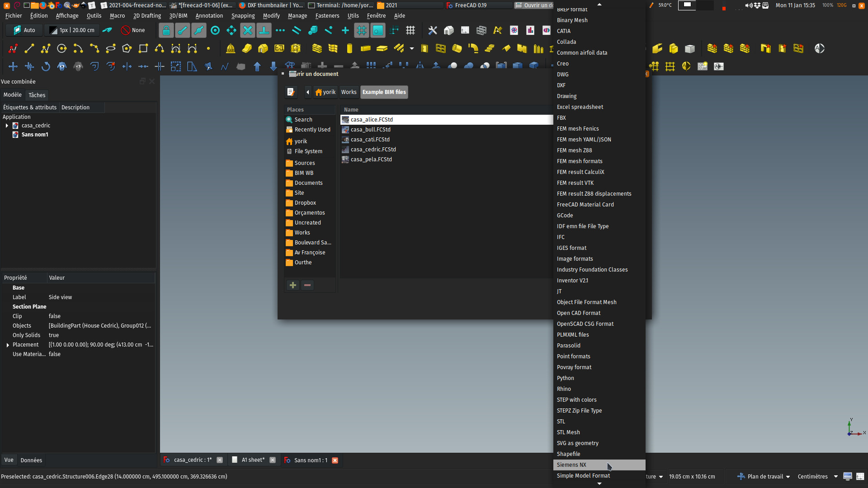868x488 pixels.
Task: Click the yorik home path button
Action: pos(325,92)
